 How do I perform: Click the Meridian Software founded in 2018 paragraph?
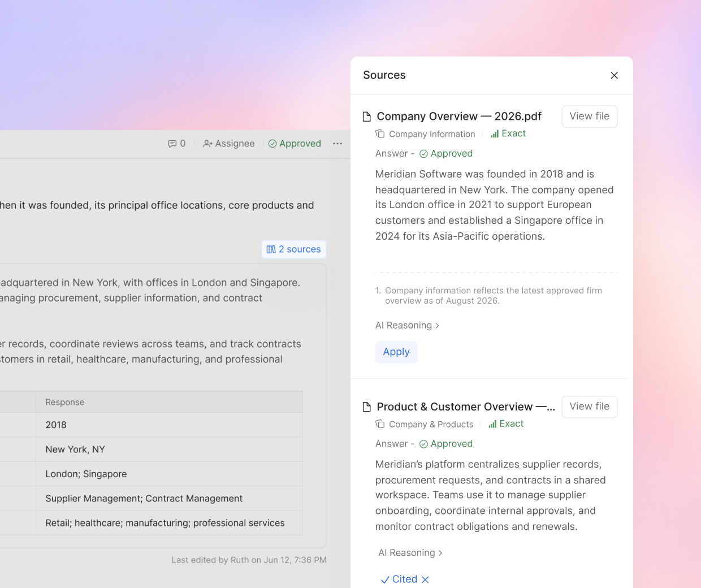tap(495, 205)
